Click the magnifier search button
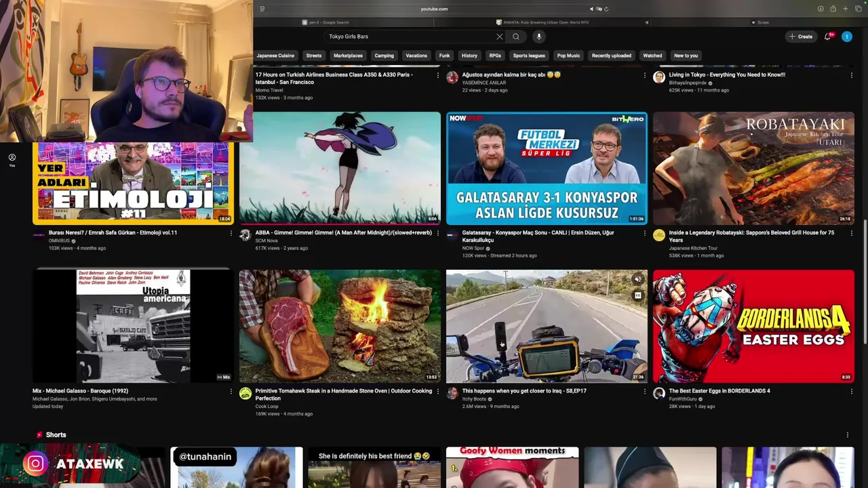This screenshot has height=488, width=868. [x=516, y=37]
